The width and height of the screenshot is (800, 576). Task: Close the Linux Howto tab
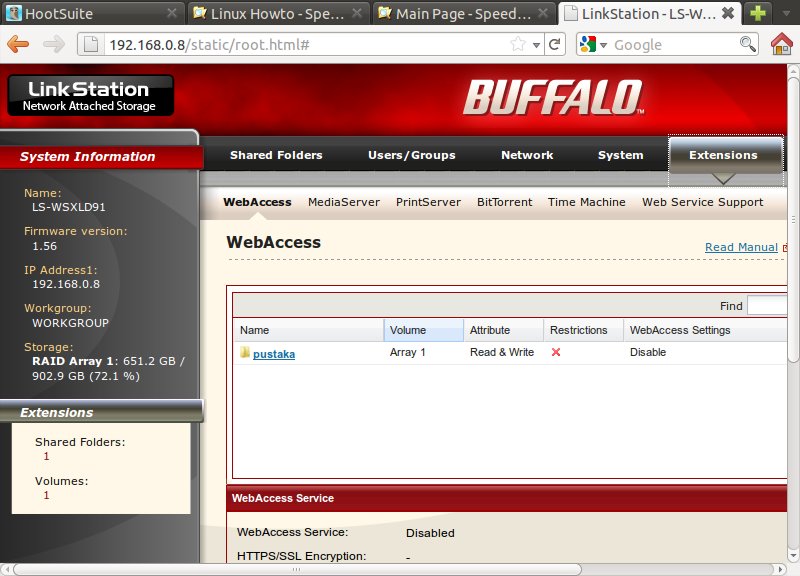[358, 13]
